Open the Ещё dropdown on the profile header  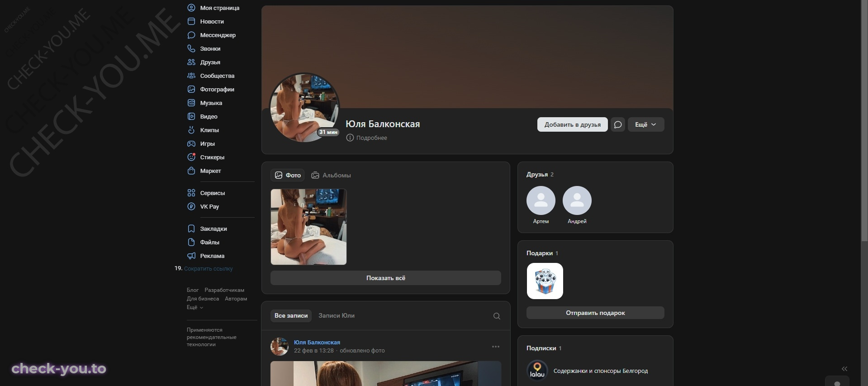(646, 124)
